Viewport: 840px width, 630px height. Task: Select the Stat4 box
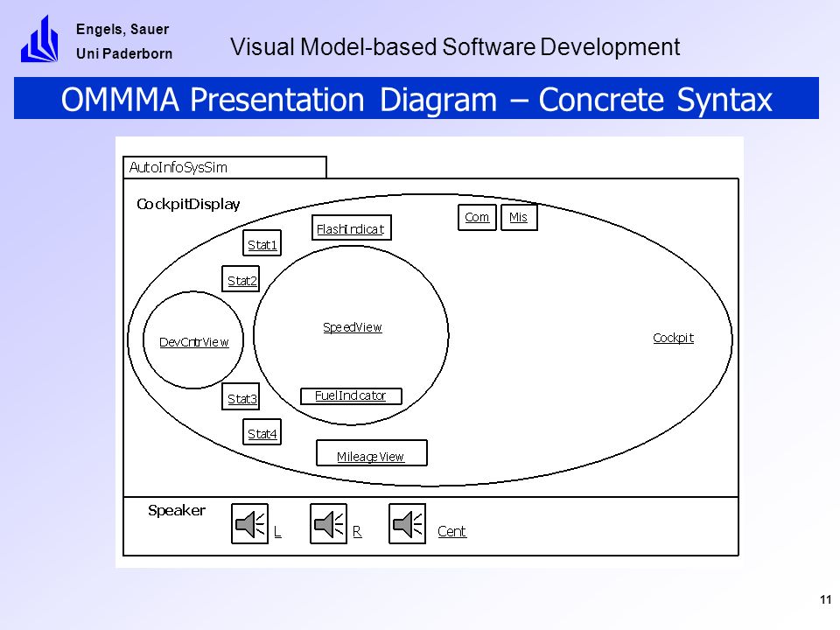tap(262, 432)
